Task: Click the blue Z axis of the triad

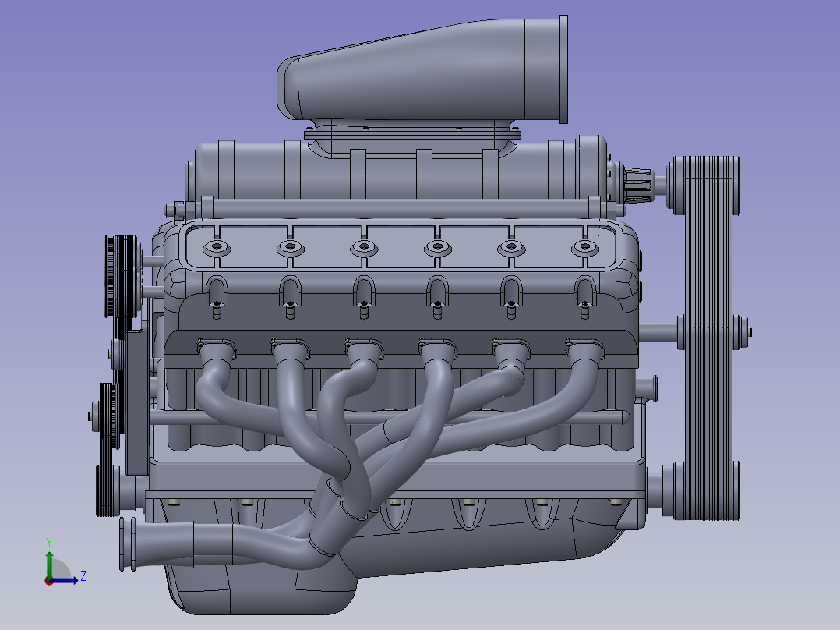Action: [x=65, y=580]
